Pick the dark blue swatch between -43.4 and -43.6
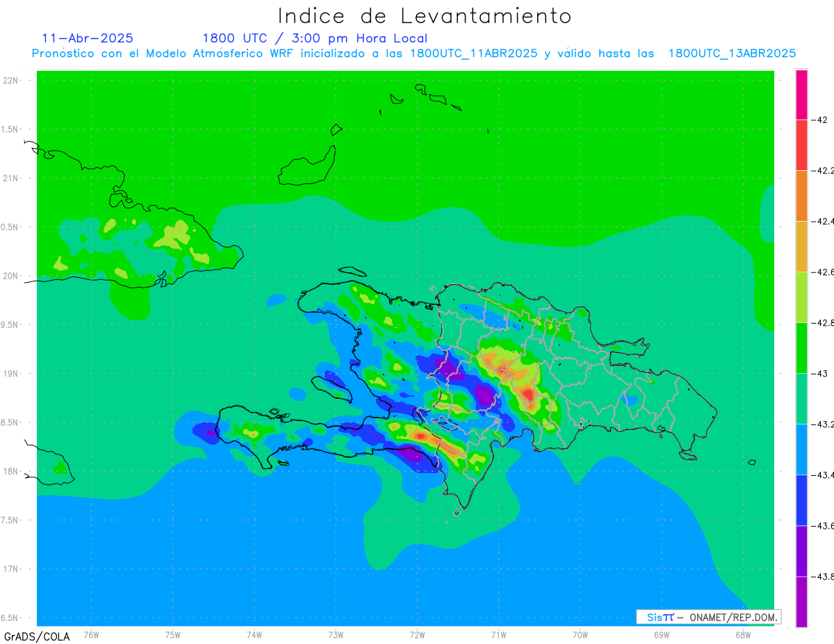Image resolution: width=834 pixels, height=644 pixels. [x=801, y=499]
